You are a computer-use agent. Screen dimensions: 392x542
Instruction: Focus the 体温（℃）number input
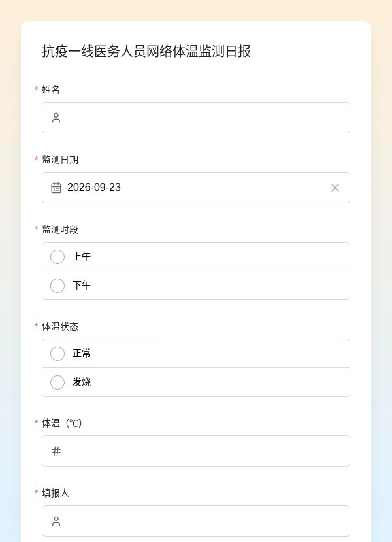coord(196,451)
